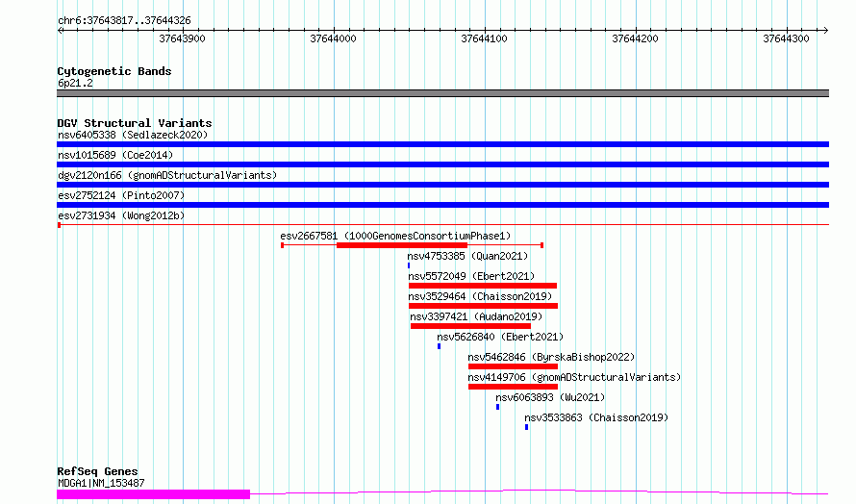Click the red bar under nsv3397421
Screen dimensions: 856x504
pyautogui.click(x=470, y=326)
